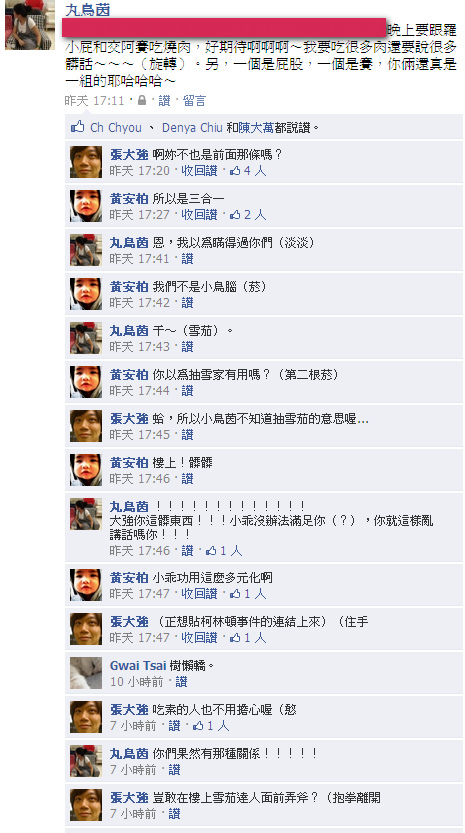The height and width of the screenshot is (833, 465).
Task: Click the thumbs-up icon beside Ch Chyou
Action: pyautogui.click(x=78, y=127)
